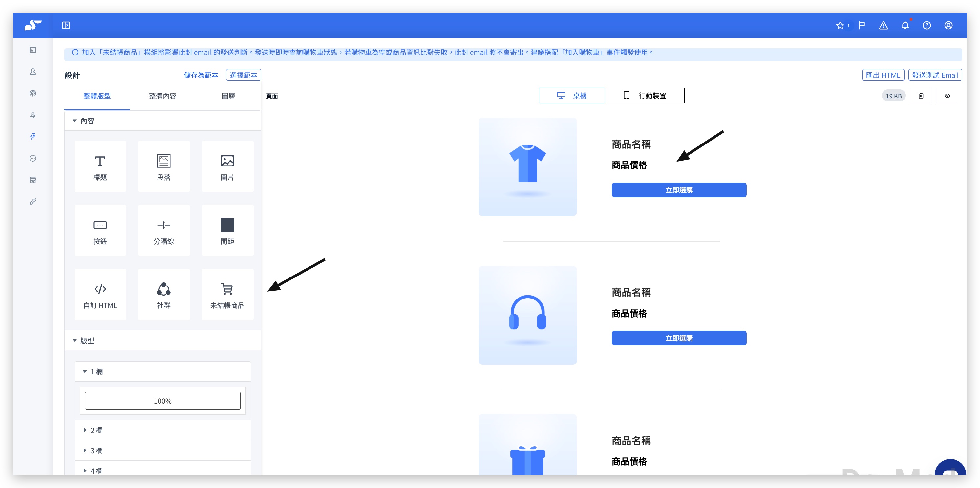Open the analytics chart icon in sidebar
980x488 pixels.
tap(33, 50)
